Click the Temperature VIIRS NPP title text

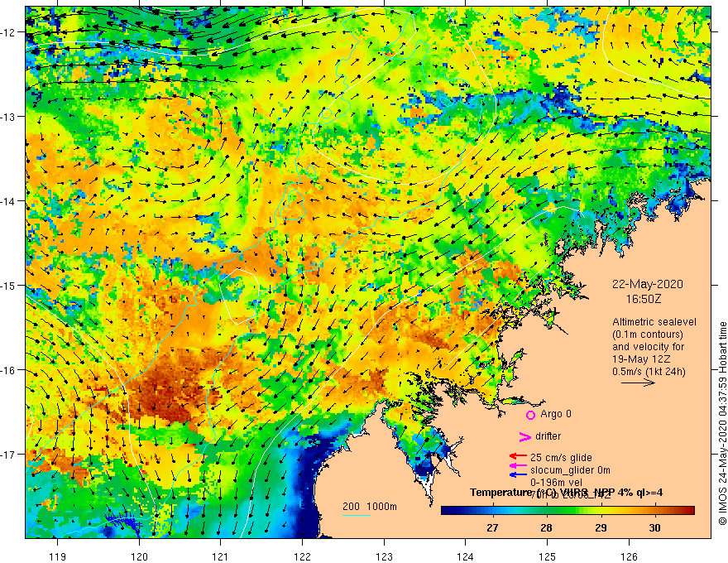click(566, 493)
